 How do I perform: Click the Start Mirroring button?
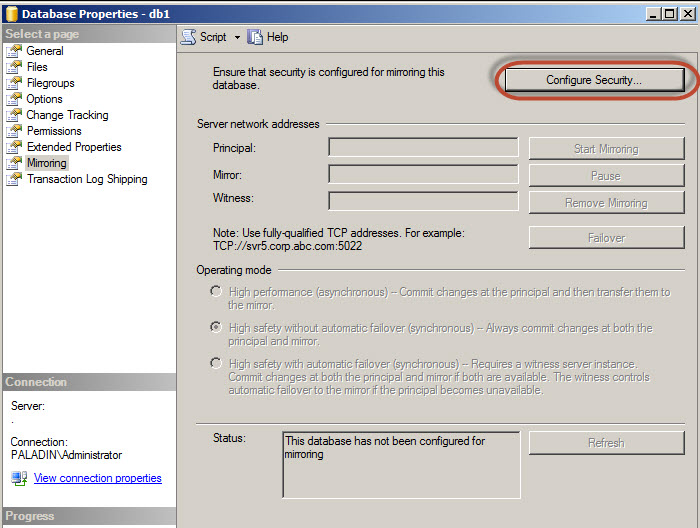point(606,149)
